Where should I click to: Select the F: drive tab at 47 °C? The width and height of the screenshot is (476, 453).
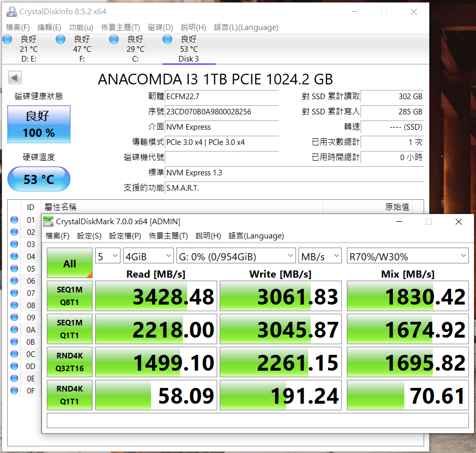(x=82, y=49)
